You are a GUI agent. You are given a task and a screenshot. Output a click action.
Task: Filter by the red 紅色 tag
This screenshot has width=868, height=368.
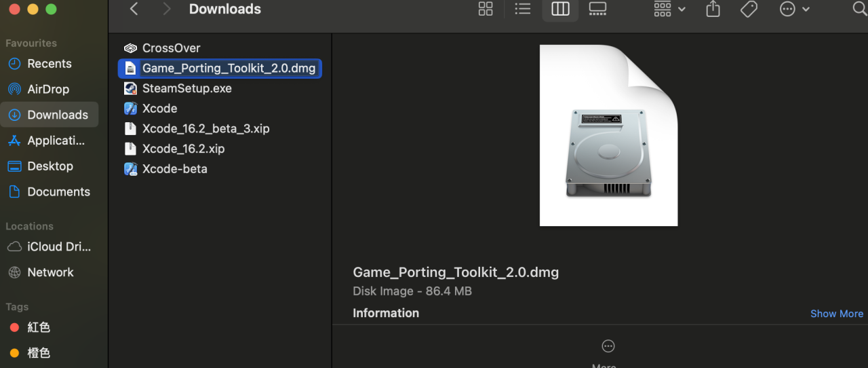click(39, 327)
